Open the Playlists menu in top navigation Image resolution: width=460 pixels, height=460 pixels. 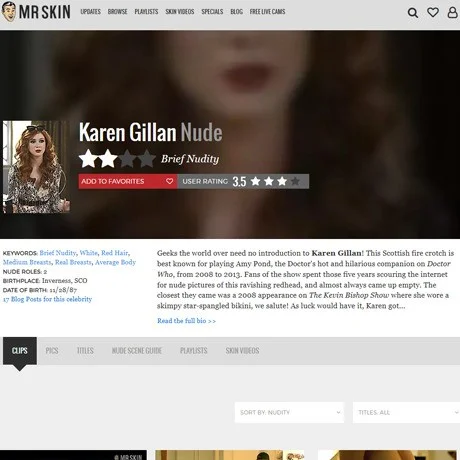[x=146, y=12]
